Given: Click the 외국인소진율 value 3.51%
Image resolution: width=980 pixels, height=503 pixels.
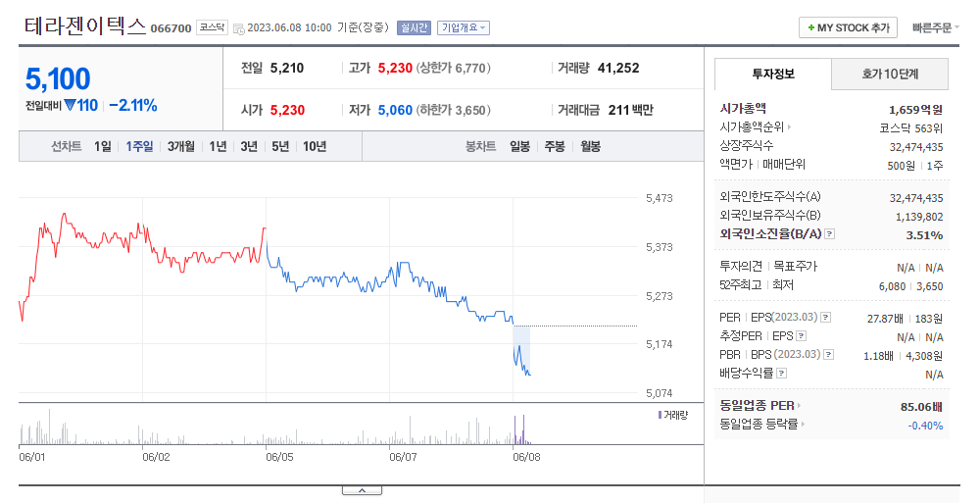Looking at the screenshot, I should 924,235.
